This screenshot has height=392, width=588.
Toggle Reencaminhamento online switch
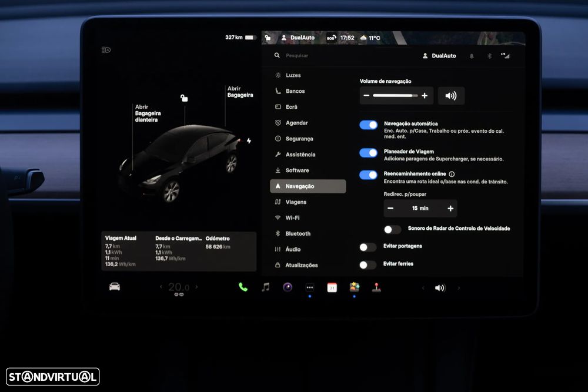(x=368, y=175)
